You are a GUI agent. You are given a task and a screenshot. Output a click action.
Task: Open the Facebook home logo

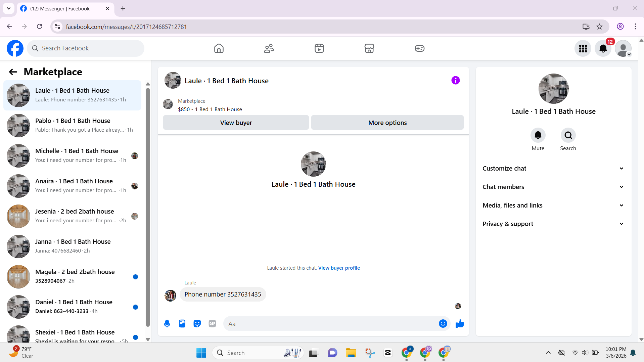pyautogui.click(x=15, y=48)
